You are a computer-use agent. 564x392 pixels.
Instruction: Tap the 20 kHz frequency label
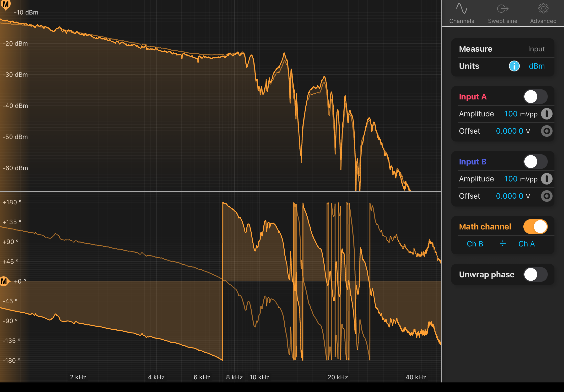(x=338, y=377)
